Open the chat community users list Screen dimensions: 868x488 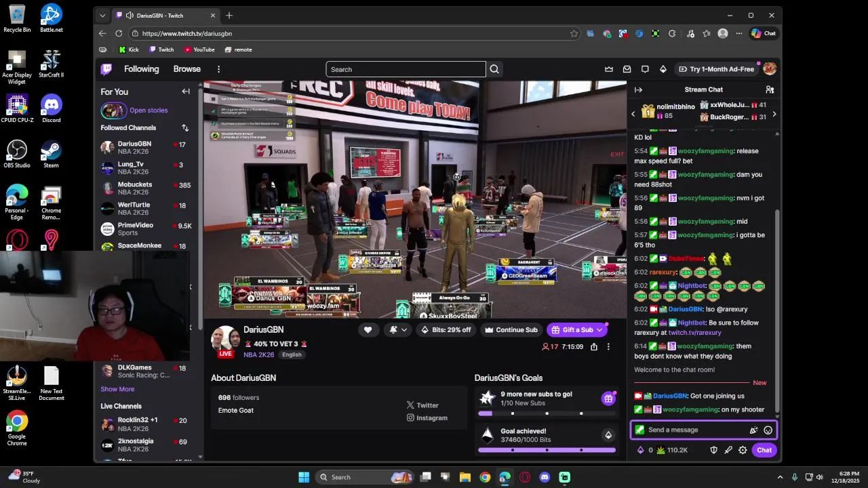click(770, 89)
